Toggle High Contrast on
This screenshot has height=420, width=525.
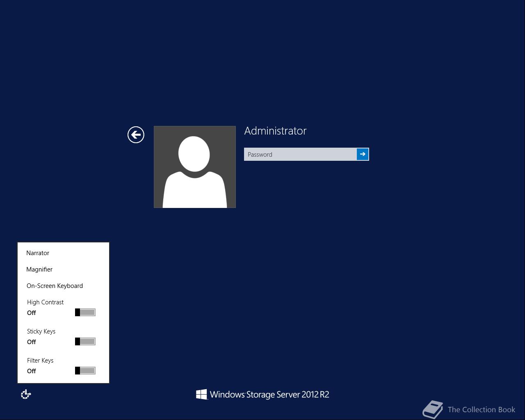point(85,312)
